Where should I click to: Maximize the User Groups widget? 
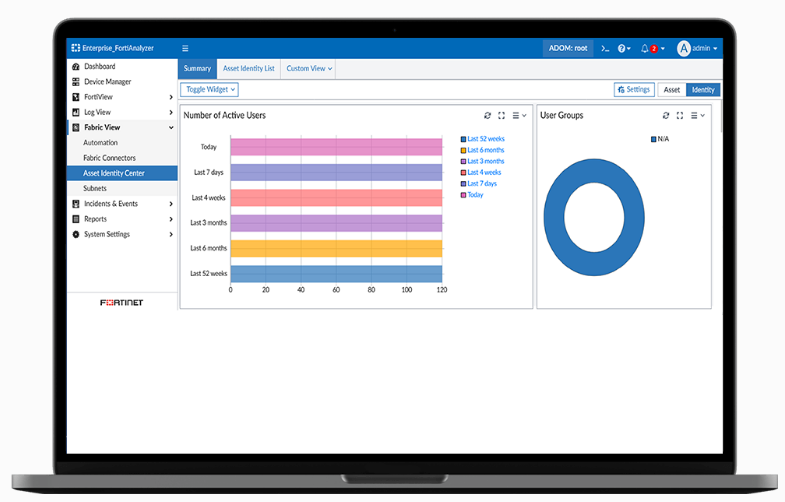tap(680, 116)
